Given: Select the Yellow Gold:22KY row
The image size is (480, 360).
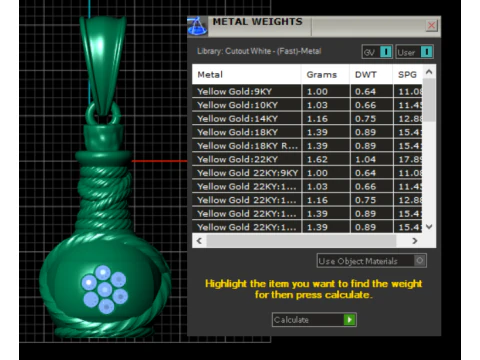Looking at the screenshot, I should point(307,159).
